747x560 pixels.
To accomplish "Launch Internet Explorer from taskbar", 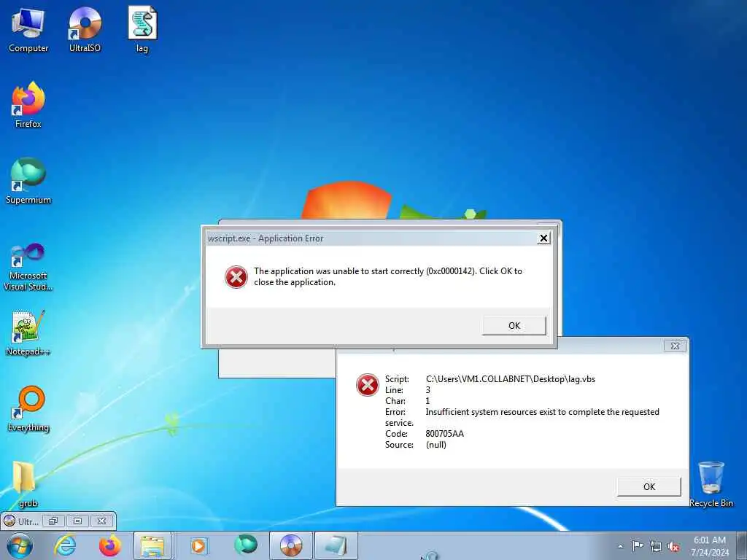I will click(65, 545).
